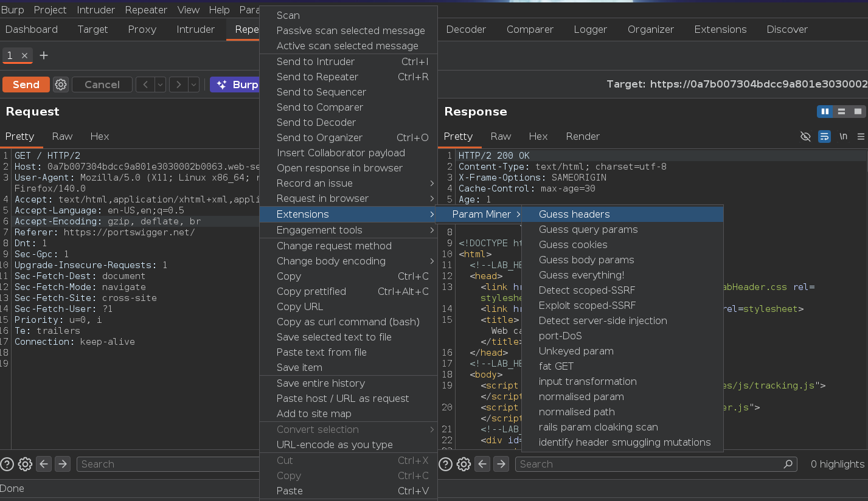Viewport: 868px width, 501px height.
Task: Expand the Extensions submenu
Action: pyautogui.click(x=349, y=214)
